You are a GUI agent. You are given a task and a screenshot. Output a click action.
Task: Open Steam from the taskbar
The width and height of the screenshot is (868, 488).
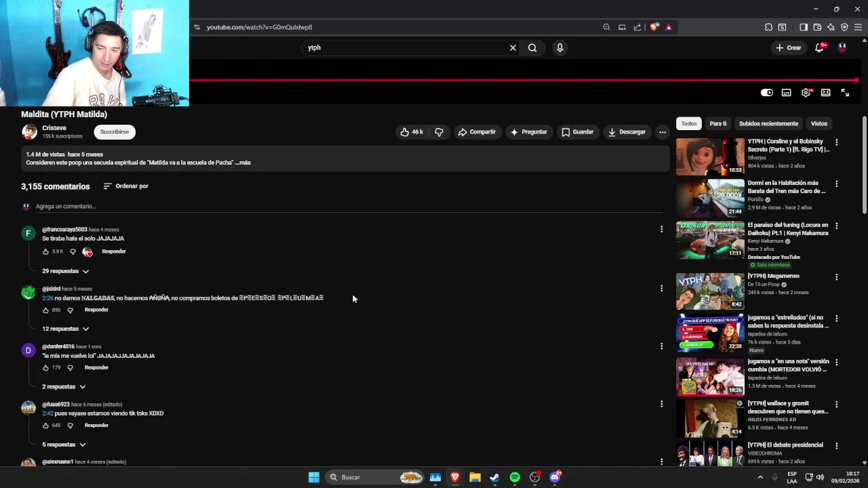pos(494,477)
